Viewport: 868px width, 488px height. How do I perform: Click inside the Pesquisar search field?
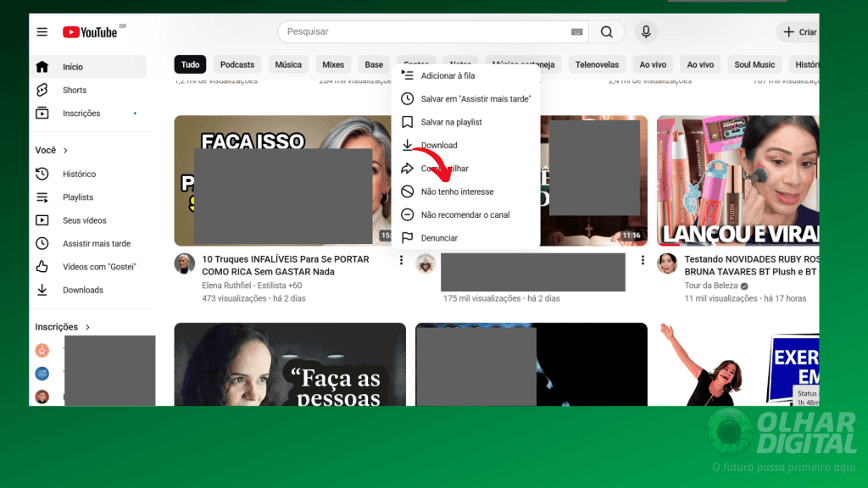click(424, 31)
